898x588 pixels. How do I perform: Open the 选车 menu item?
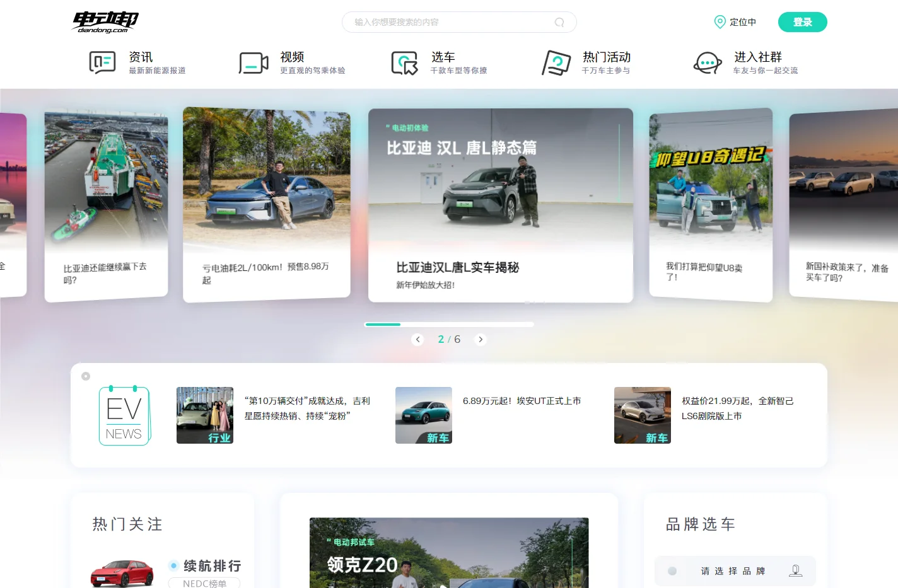pyautogui.click(x=443, y=57)
